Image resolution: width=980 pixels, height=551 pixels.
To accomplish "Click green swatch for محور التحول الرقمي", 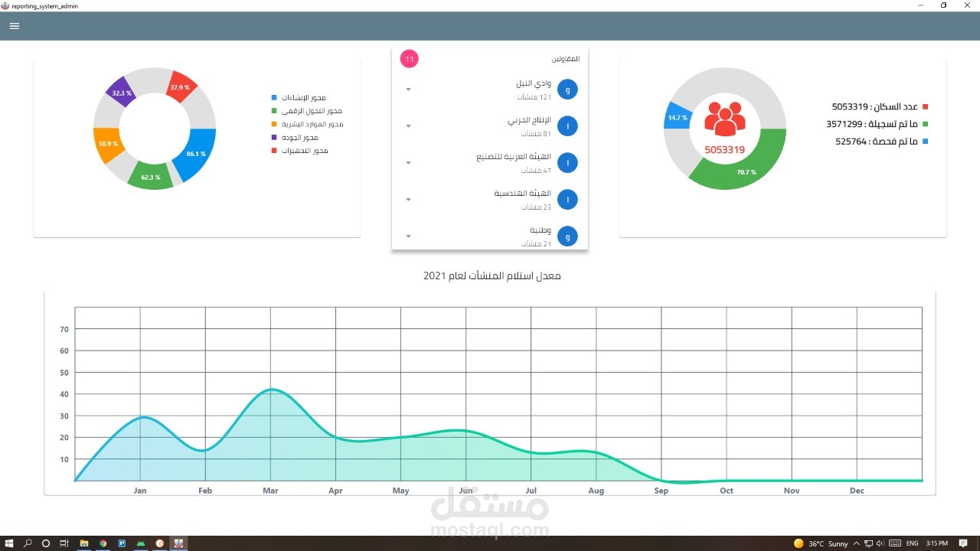I will click(x=274, y=111).
